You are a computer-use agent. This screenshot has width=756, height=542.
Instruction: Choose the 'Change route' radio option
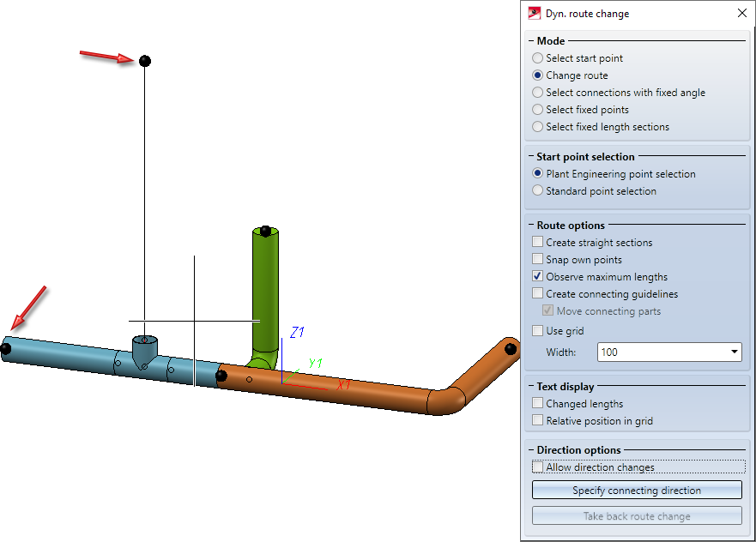point(537,75)
